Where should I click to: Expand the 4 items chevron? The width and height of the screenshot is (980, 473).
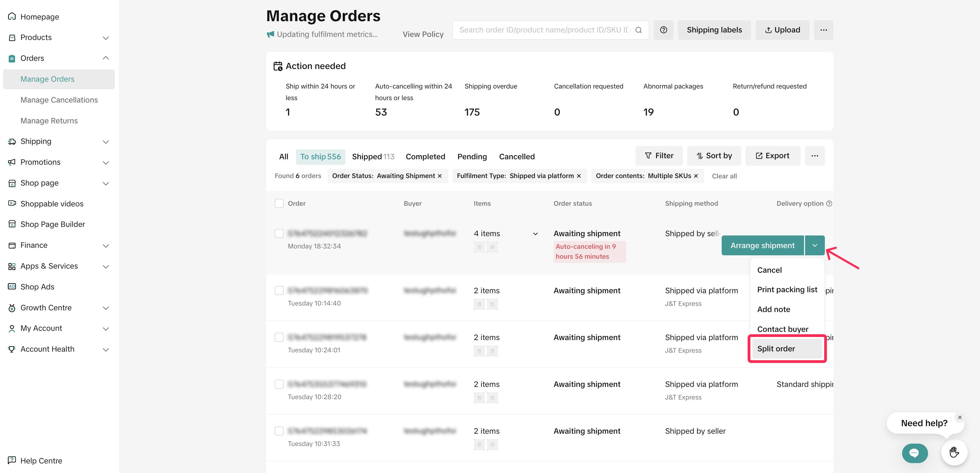pos(535,234)
